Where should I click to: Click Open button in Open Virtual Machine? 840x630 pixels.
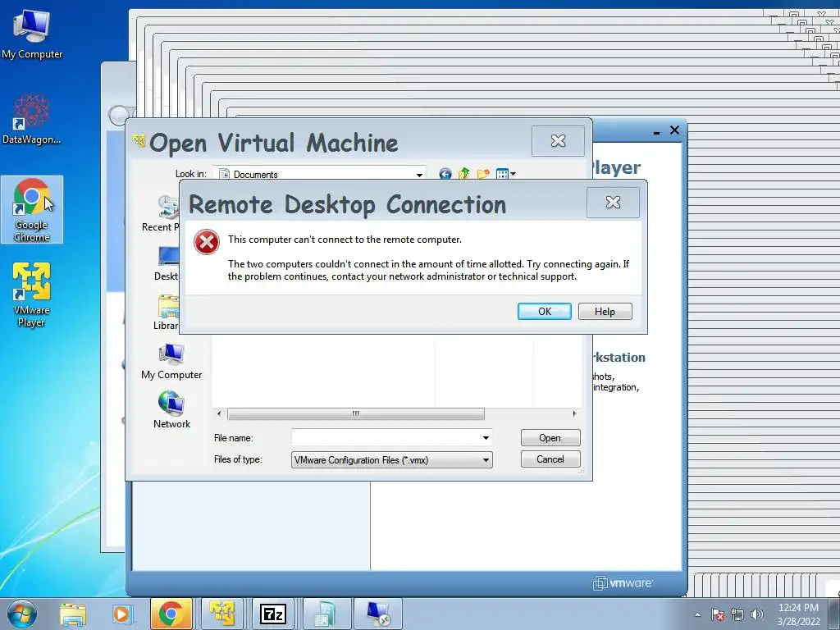550,438
